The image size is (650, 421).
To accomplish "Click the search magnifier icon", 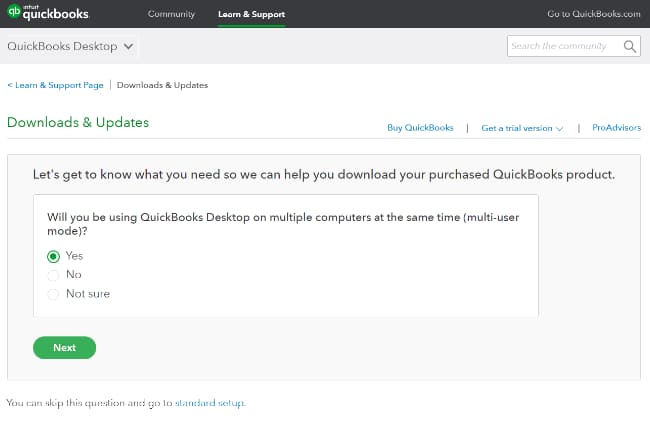I will [x=630, y=46].
